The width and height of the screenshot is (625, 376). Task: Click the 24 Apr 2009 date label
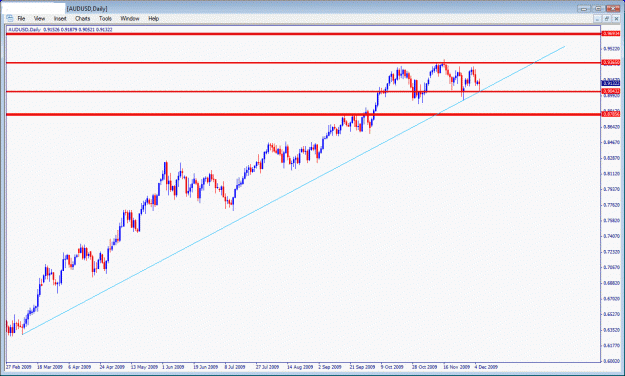tap(112, 367)
